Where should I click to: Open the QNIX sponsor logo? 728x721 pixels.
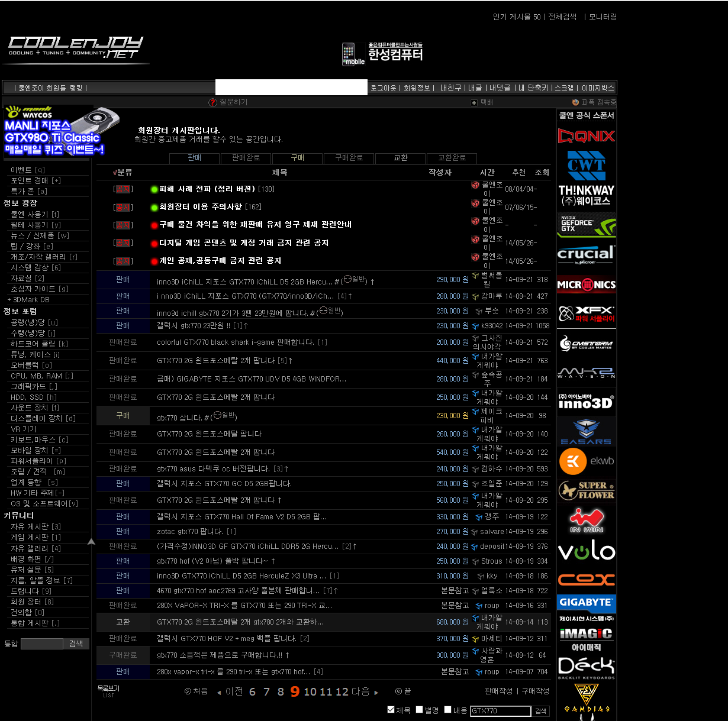[586, 136]
